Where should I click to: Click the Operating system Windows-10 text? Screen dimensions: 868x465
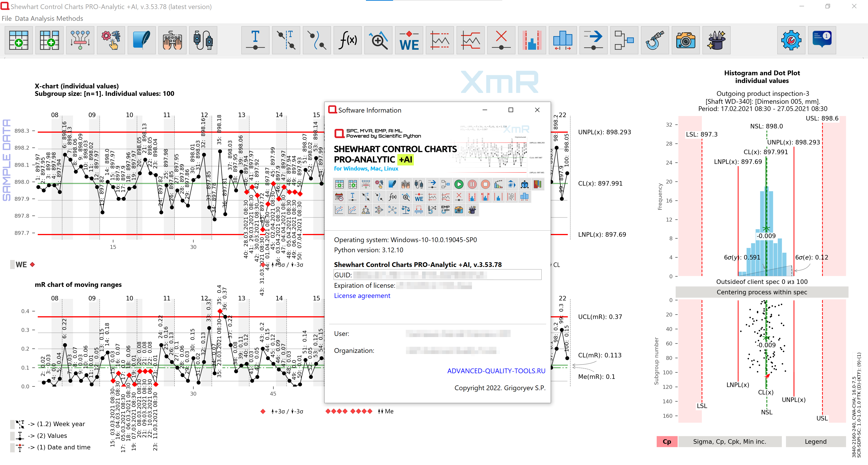(x=405, y=240)
